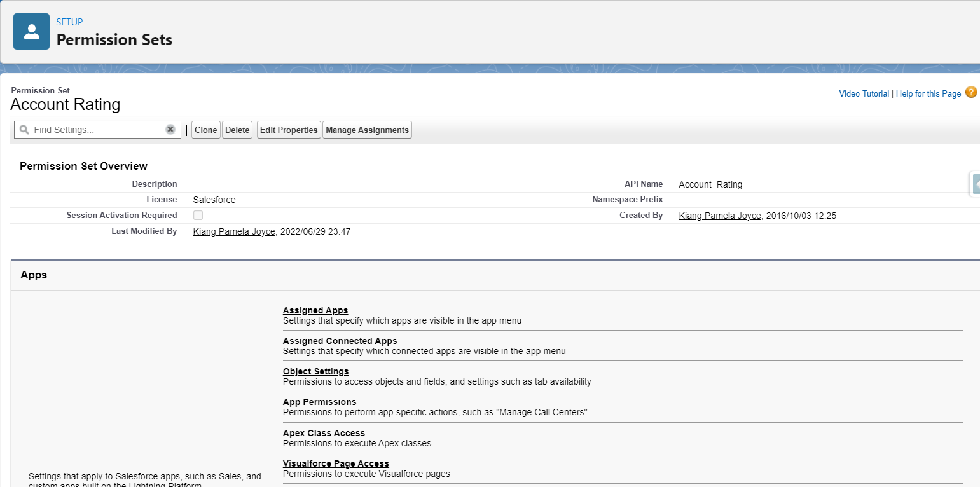980x487 pixels.
Task: Click Help for this Page
Action: click(x=928, y=93)
